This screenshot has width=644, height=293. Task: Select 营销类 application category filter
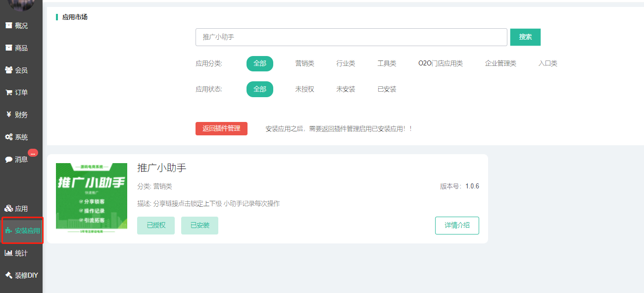coord(304,63)
